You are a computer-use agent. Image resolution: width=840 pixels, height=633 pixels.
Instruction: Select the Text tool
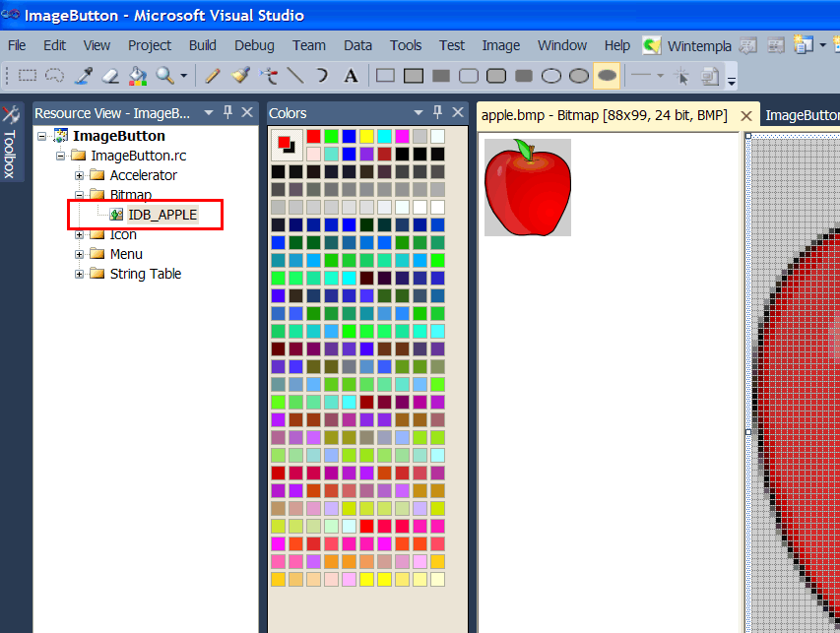coord(351,76)
